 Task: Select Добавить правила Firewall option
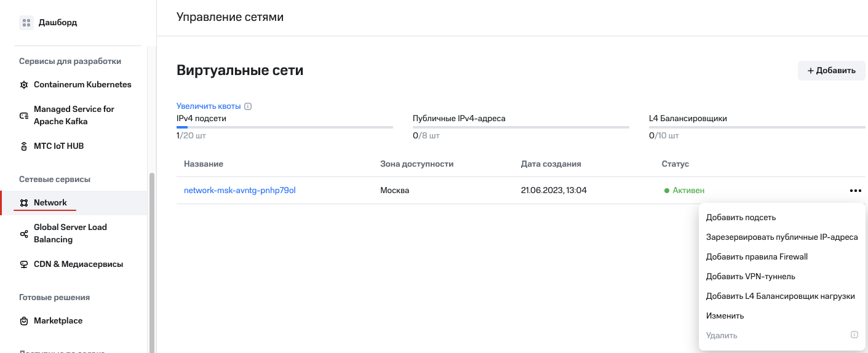click(757, 257)
